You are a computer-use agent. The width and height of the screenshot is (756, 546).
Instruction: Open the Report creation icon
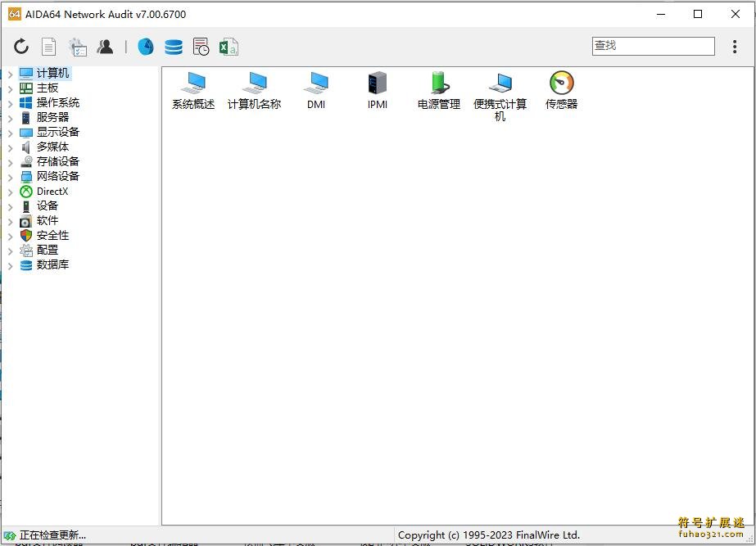click(48, 47)
